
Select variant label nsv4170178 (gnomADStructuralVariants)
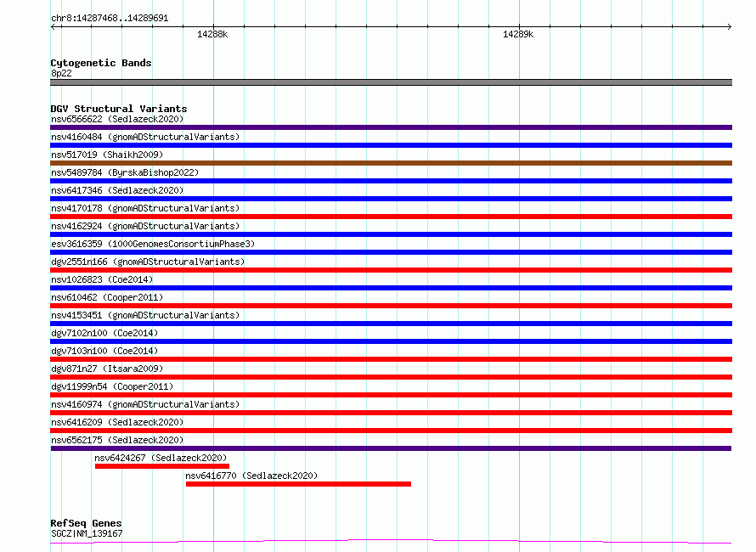point(145,208)
